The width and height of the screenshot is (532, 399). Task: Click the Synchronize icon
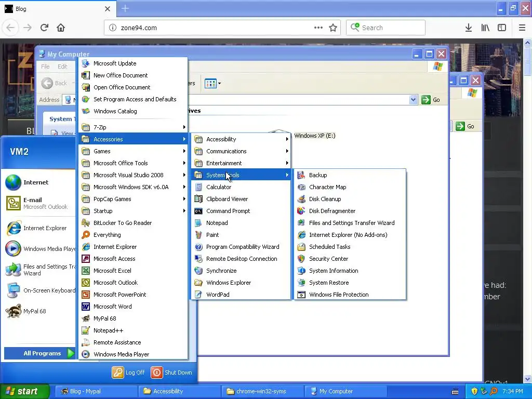pyautogui.click(x=198, y=270)
